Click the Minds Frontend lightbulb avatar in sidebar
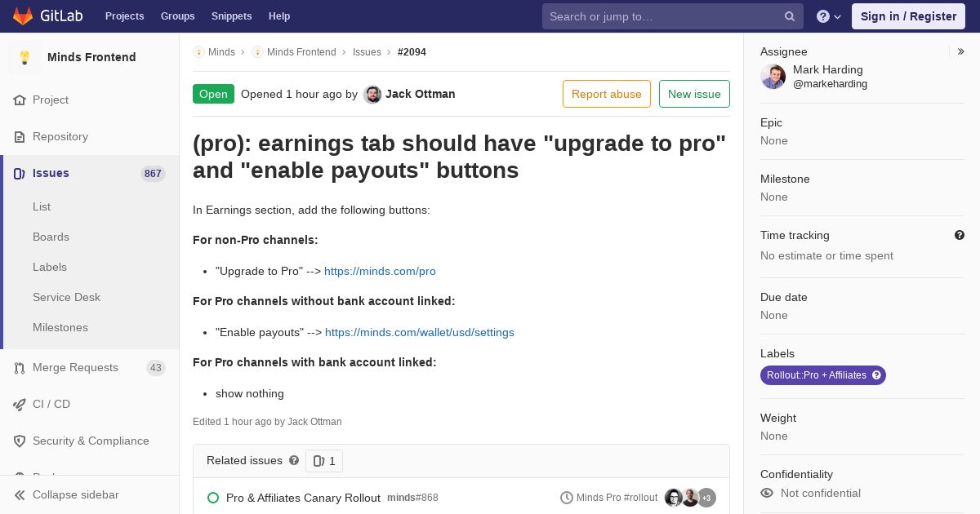Viewport: 980px width, 514px height. (x=24, y=57)
